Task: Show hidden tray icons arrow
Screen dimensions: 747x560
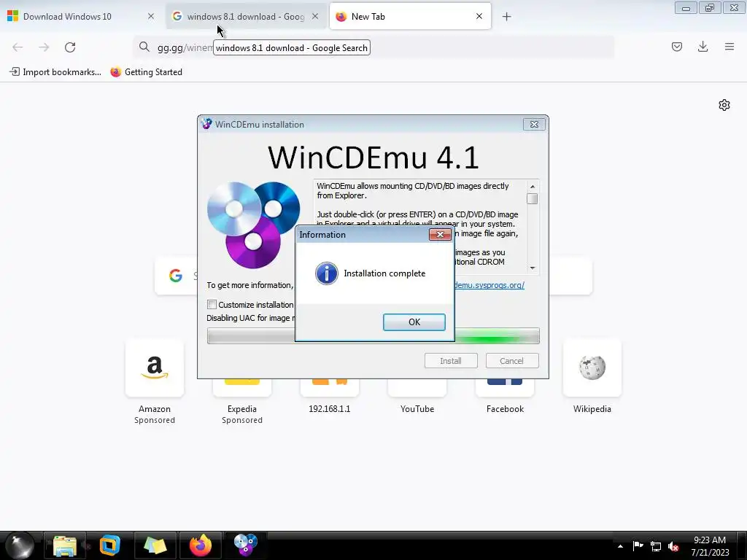Action: 620,546
